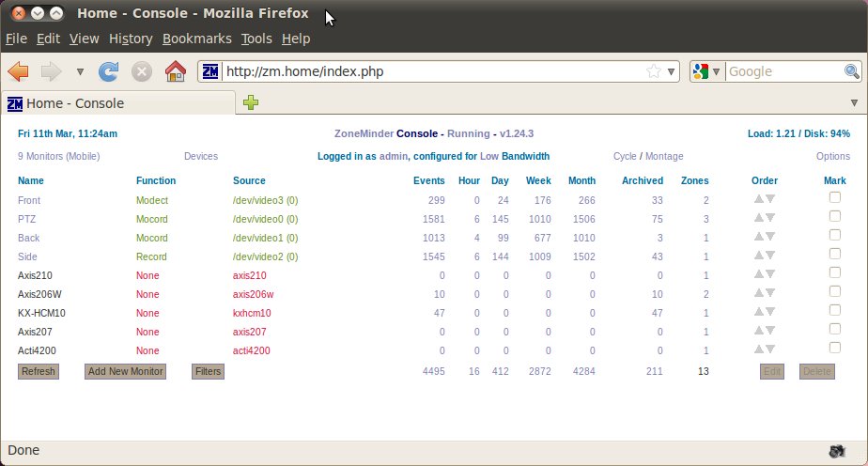The image size is (868, 466).
Task: Go to the Firefox home page icon
Action: 175,71
